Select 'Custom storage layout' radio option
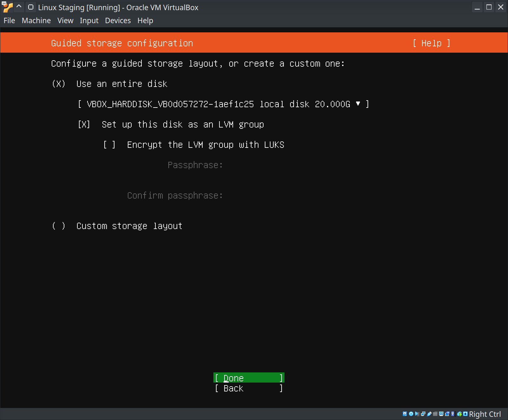 click(x=59, y=226)
